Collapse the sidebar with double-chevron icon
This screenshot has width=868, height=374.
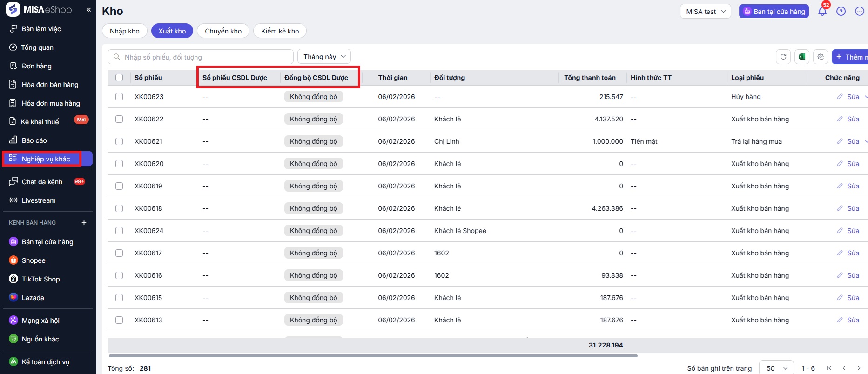(x=88, y=10)
